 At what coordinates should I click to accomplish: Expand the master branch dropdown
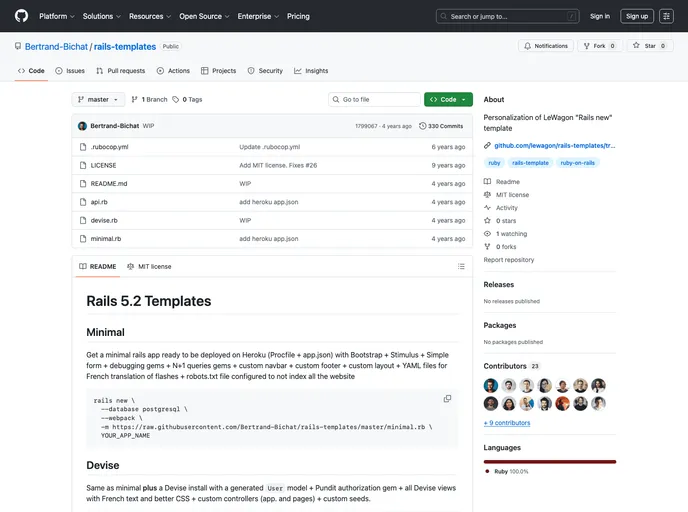click(x=99, y=100)
